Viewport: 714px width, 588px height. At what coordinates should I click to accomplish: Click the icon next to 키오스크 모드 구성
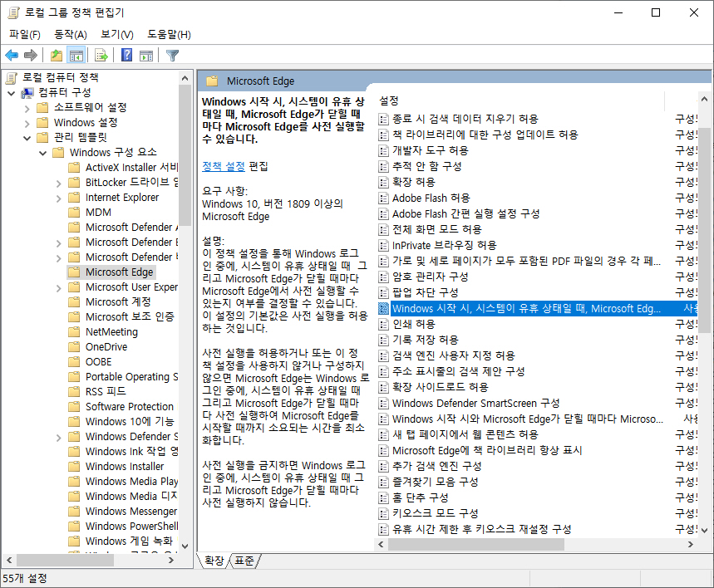(383, 514)
